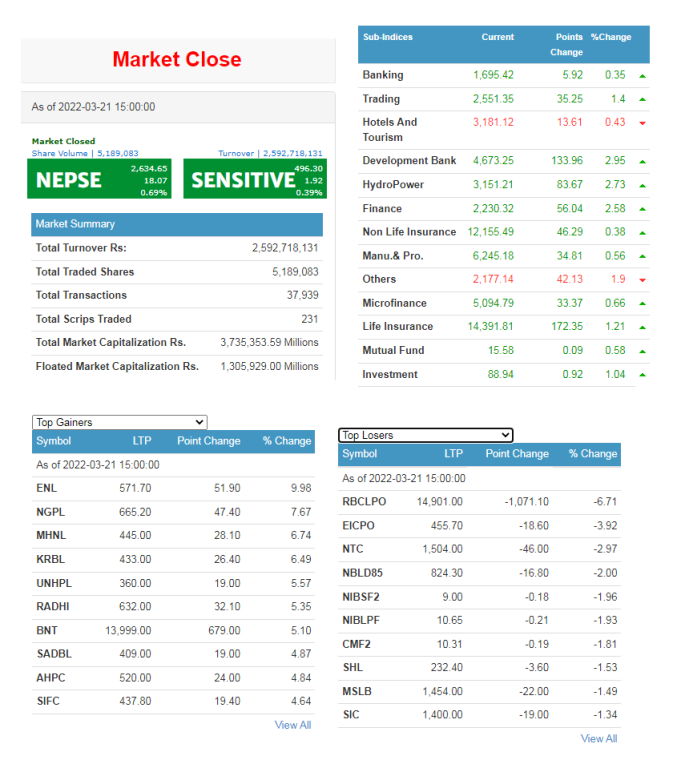Select the RADHI symbol row
Image resolution: width=677 pixels, height=768 pixels.
pos(173,607)
